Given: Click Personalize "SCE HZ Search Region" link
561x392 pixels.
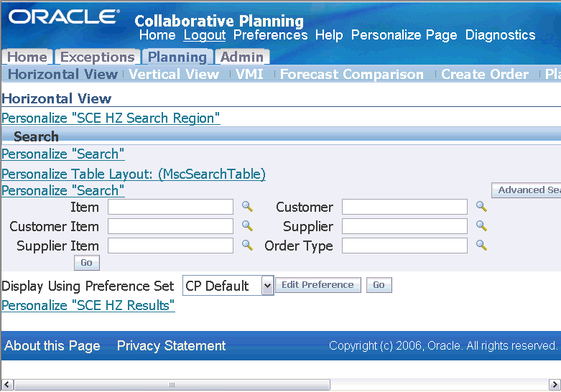Looking at the screenshot, I should click(x=111, y=118).
